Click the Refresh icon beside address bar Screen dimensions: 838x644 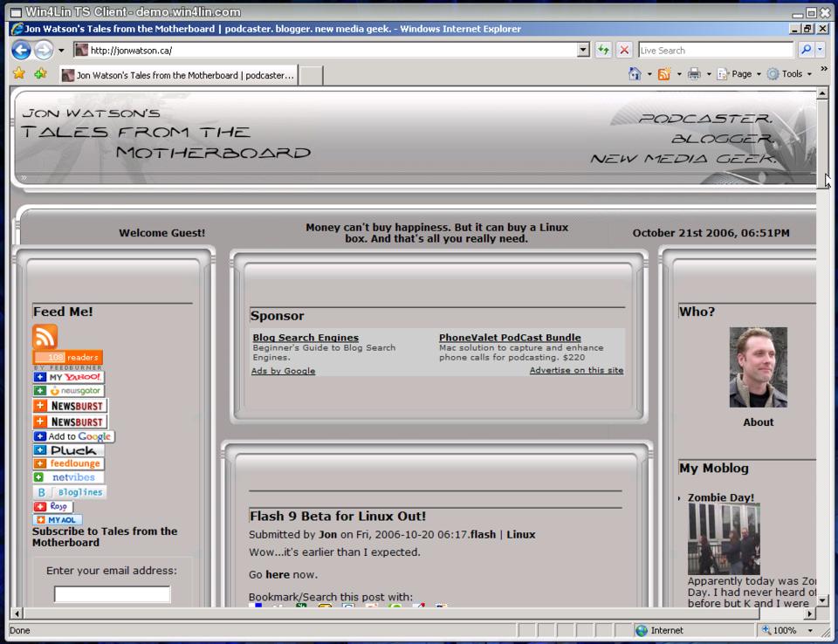[603, 51]
